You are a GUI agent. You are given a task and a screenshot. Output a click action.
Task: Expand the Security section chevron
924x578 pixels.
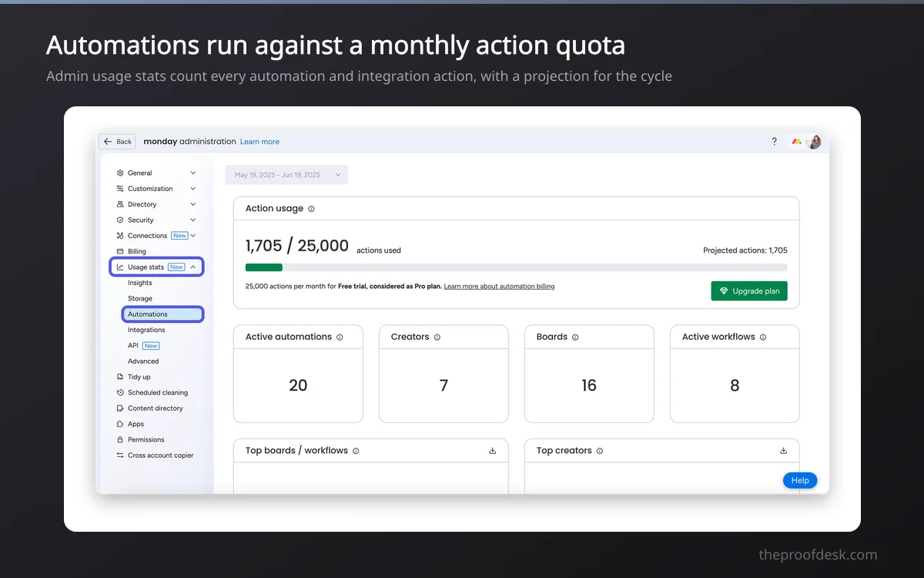coord(193,220)
